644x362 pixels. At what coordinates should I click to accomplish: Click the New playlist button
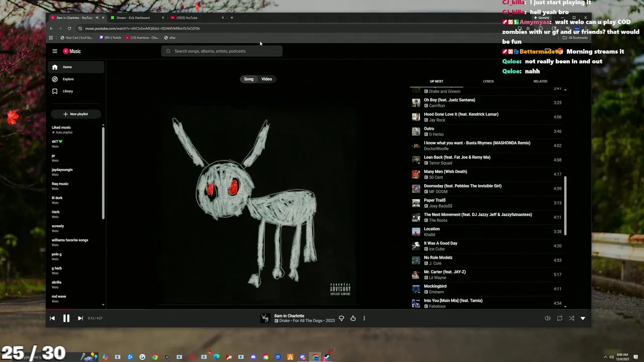(75, 114)
